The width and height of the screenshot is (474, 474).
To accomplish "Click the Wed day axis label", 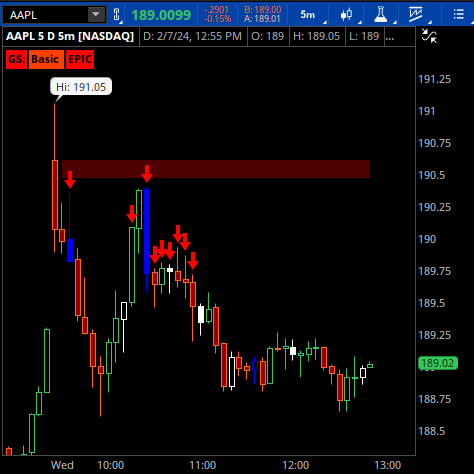I will [x=62, y=465].
